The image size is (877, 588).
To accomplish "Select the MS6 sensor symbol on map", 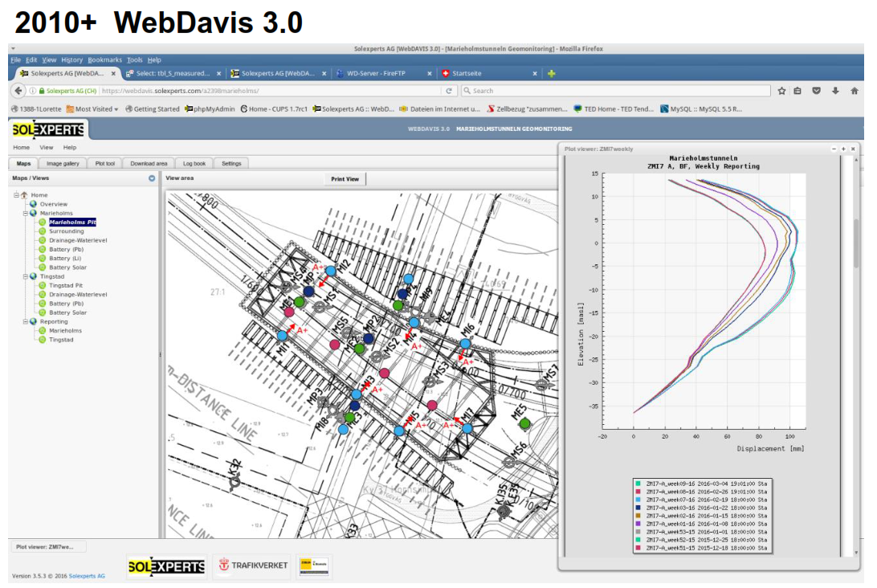I will click(509, 462).
